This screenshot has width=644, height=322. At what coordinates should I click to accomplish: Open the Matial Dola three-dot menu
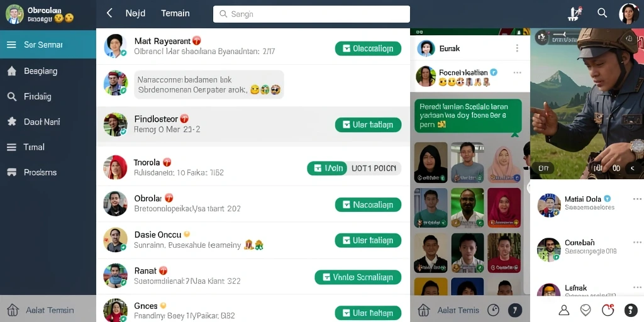636,199
